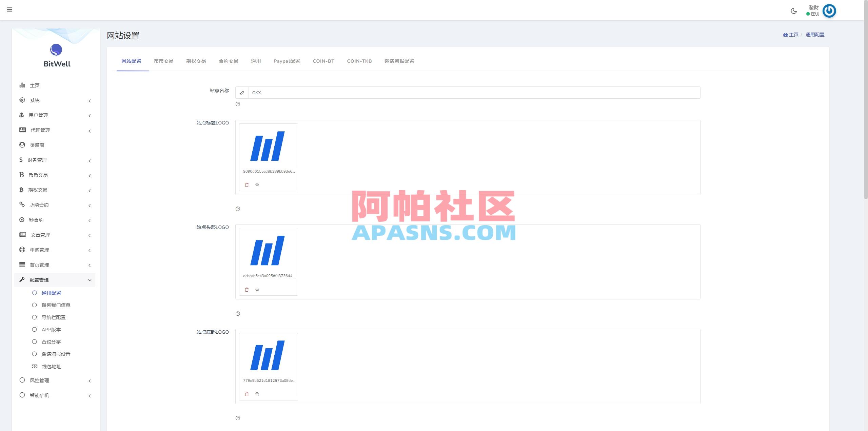This screenshot has width=868, height=431.
Task: Click the hamburger menu icon
Action: tap(10, 9)
